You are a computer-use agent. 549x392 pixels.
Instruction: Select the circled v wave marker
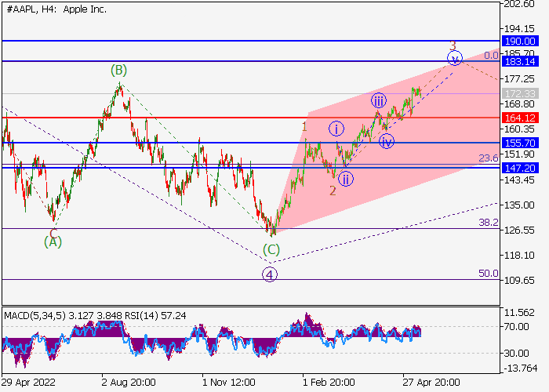454,58
